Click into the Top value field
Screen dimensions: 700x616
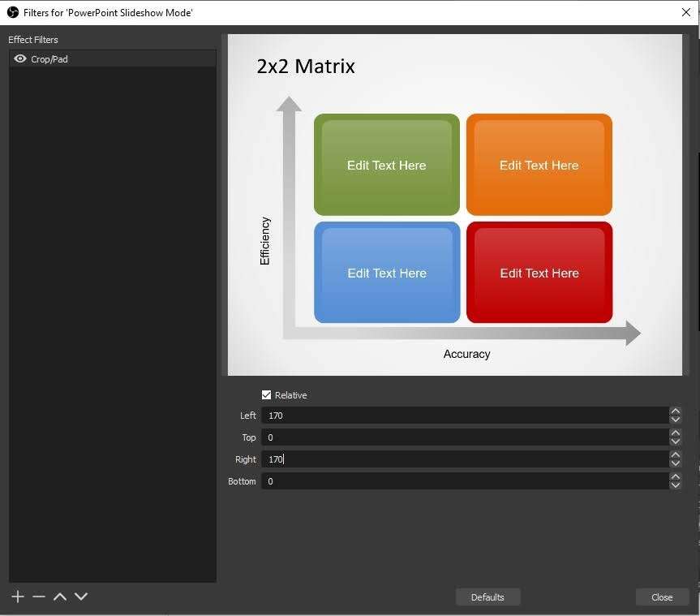(x=462, y=437)
